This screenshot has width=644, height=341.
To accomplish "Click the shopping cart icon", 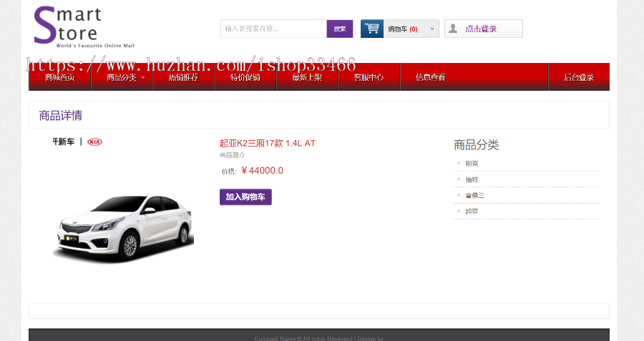I will (x=372, y=29).
